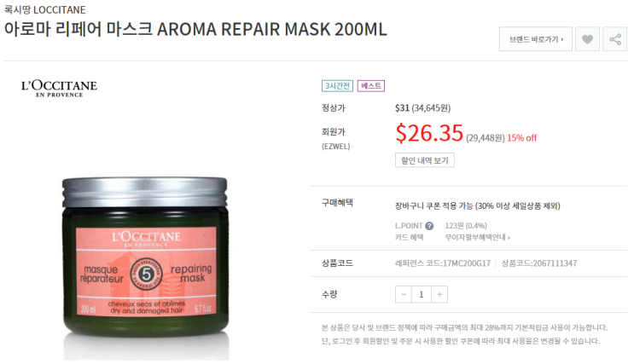Open 브랜드 바로가기 brand shortcut button

click(536, 39)
